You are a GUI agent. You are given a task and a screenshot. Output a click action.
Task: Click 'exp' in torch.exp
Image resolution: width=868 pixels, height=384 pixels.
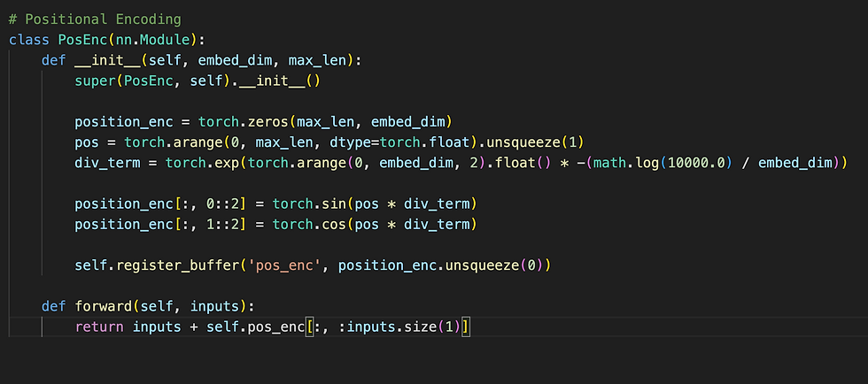(227, 163)
